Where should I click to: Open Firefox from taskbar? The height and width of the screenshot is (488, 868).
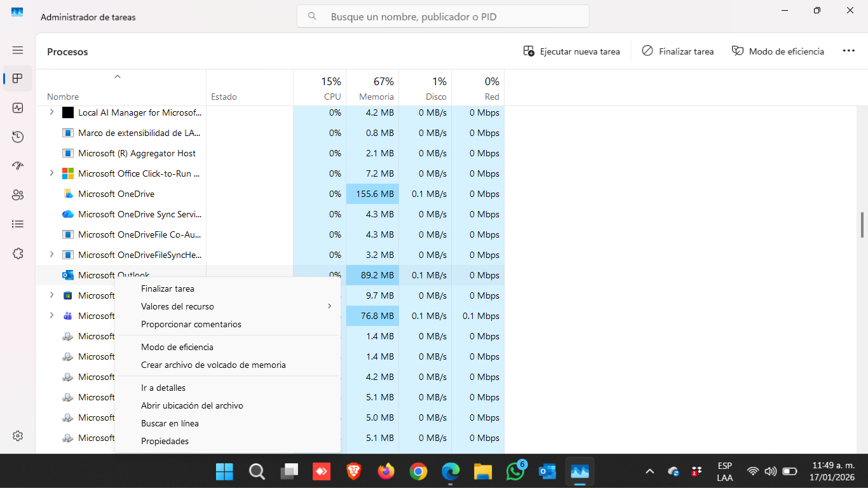pos(386,471)
